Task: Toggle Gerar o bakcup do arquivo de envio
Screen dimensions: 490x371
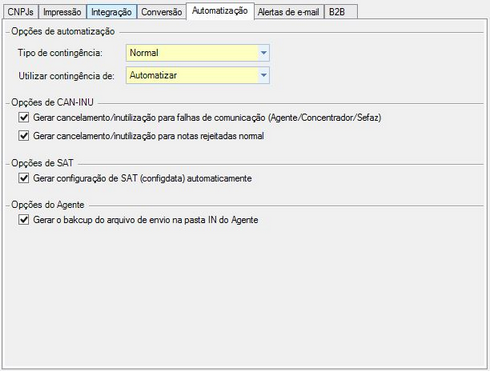Action: 24,220
